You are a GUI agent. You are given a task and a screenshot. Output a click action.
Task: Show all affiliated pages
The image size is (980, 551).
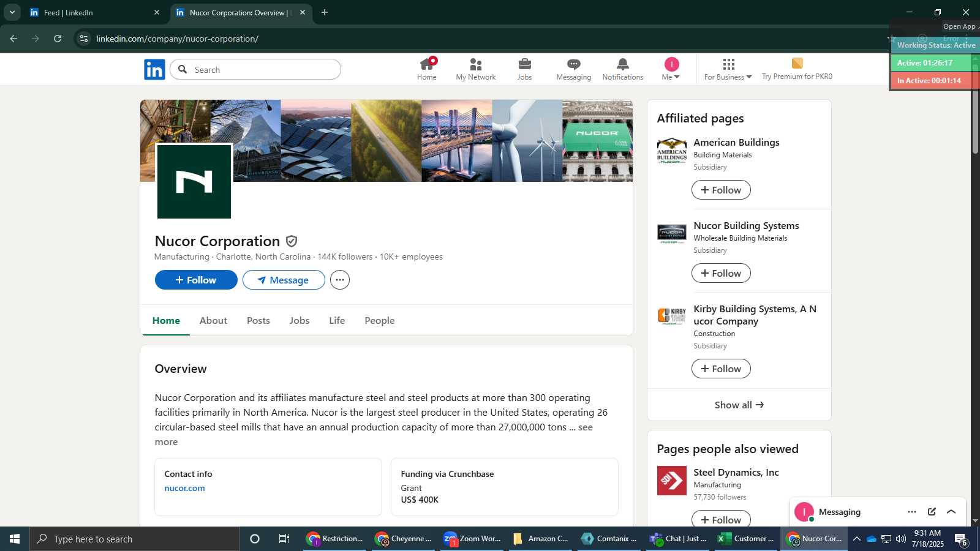click(x=739, y=405)
